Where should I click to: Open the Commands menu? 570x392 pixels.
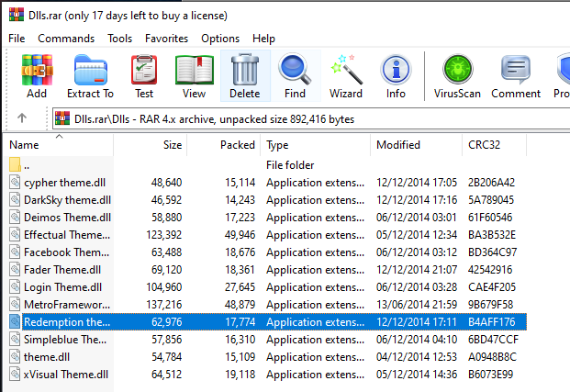[x=66, y=39]
